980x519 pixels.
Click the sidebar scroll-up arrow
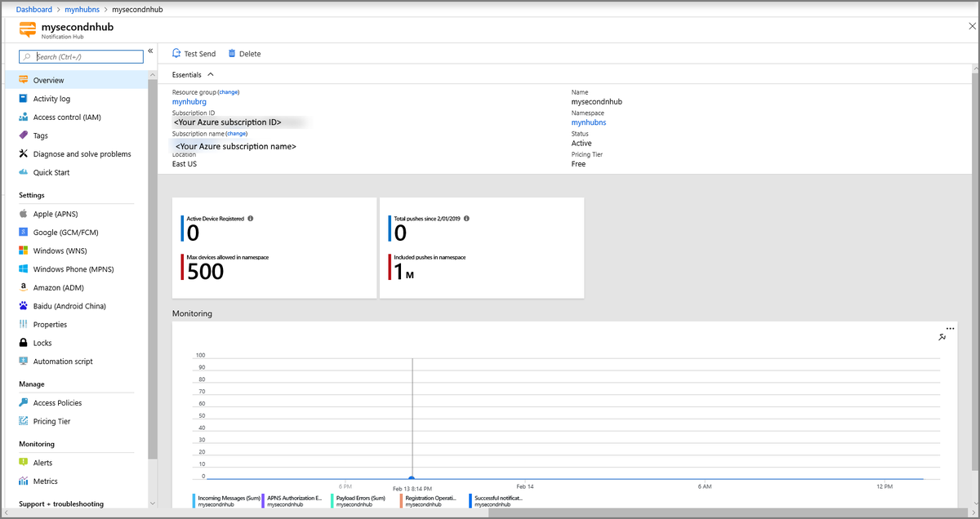pyautogui.click(x=152, y=75)
